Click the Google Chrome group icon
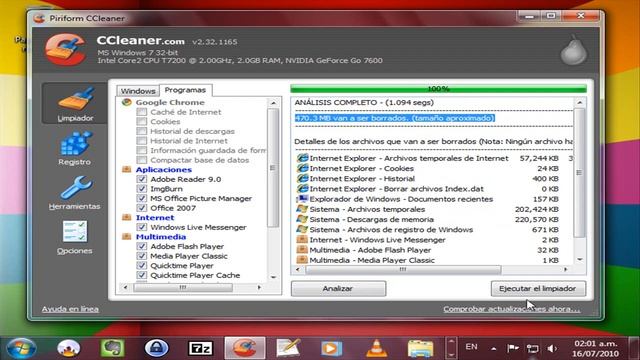The width and height of the screenshot is (640, 360). [x=127, y=102]
